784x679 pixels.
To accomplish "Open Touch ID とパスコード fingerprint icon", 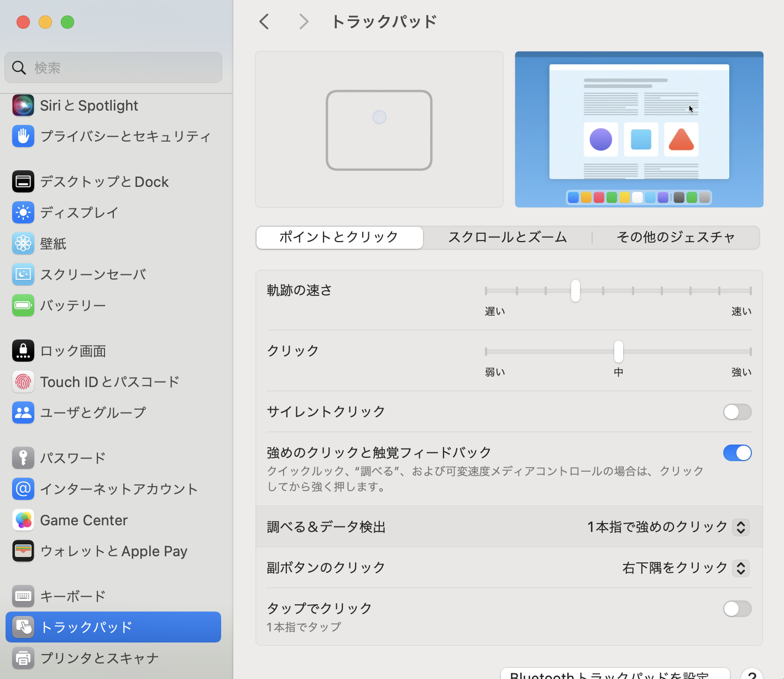I will 23,382.
